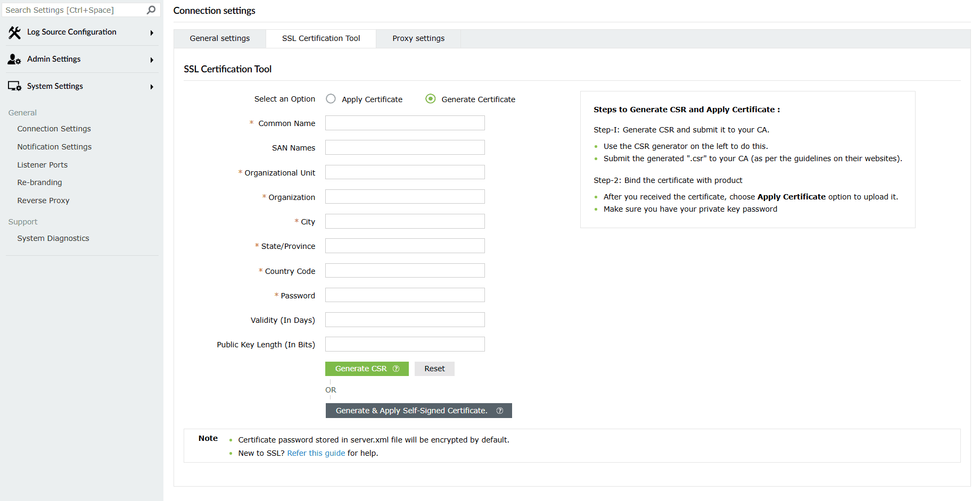This screenshot has width=980, height=501.
Task: Open the Refer this guide link
Action: [316, 453]
